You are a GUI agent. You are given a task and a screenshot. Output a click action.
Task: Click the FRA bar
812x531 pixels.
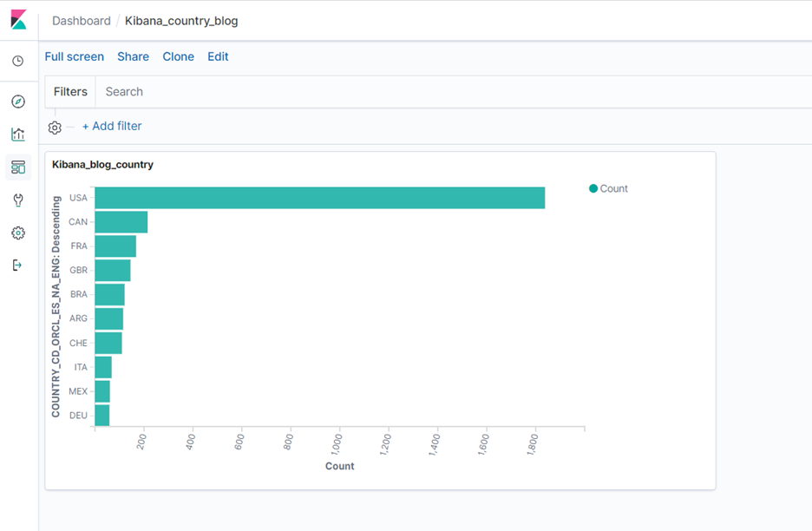coord(115,246)
